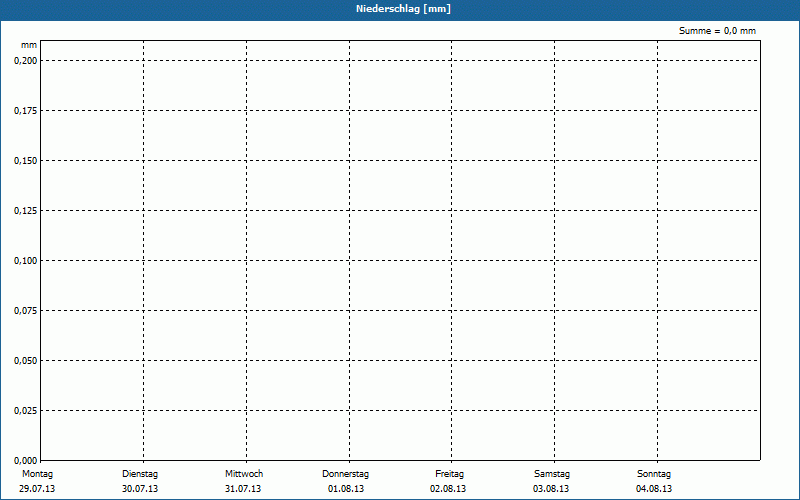
Task: Click the 0,000 axis value
Action: 26,460
